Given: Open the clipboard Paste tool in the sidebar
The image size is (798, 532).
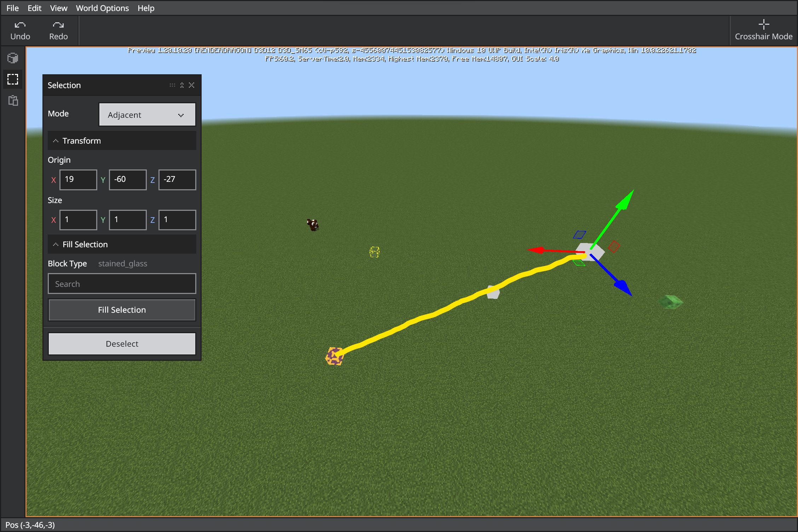Looking at the screenshot, I should [13, 101].
